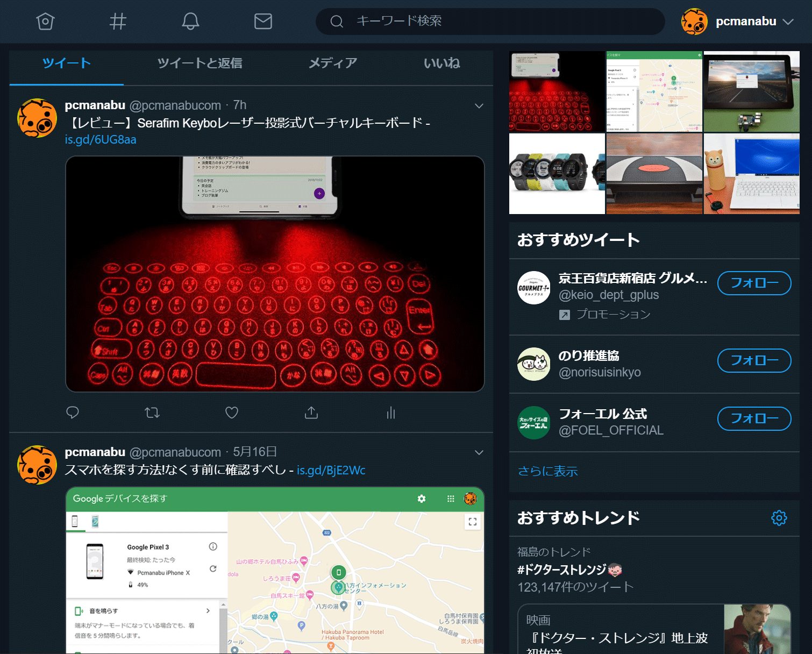Open the balance board media thumbnail in sidebar
This screenshot has height=654, width=812.
coord(654,174)
